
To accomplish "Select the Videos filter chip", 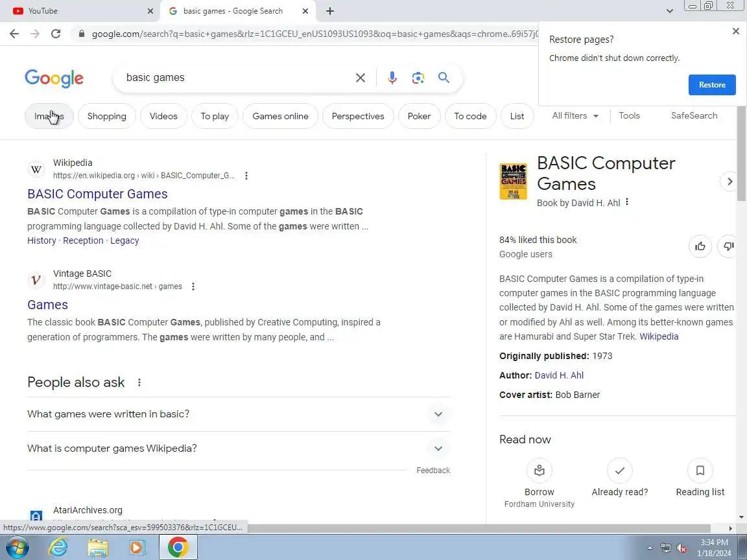I will point(163,116).
